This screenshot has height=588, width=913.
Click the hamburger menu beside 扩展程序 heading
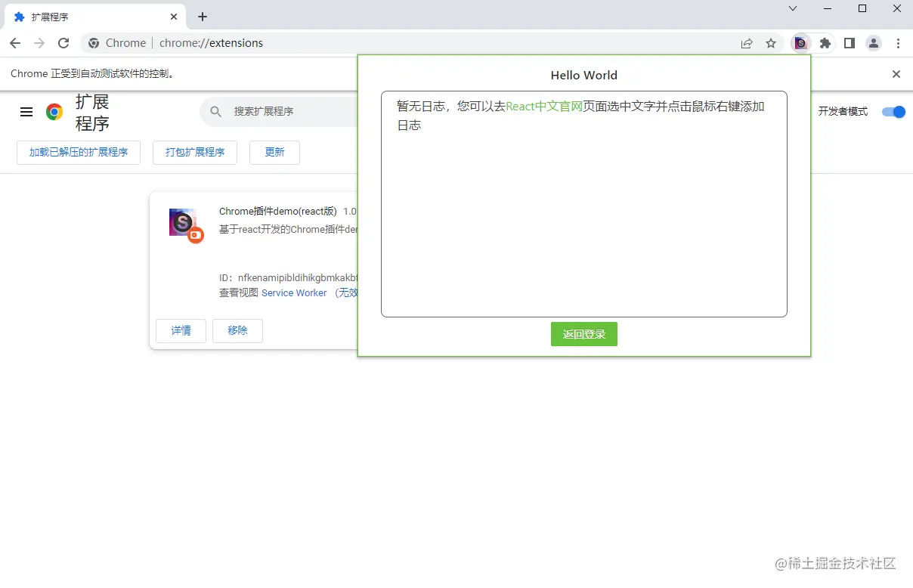pyautogui.click(x=26, y=111)
